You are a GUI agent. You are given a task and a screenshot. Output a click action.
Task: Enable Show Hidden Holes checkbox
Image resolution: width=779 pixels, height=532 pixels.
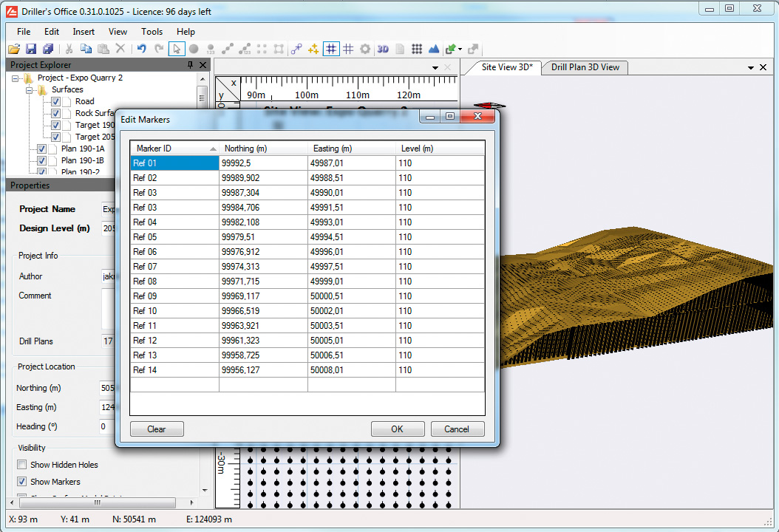[21, 465]
